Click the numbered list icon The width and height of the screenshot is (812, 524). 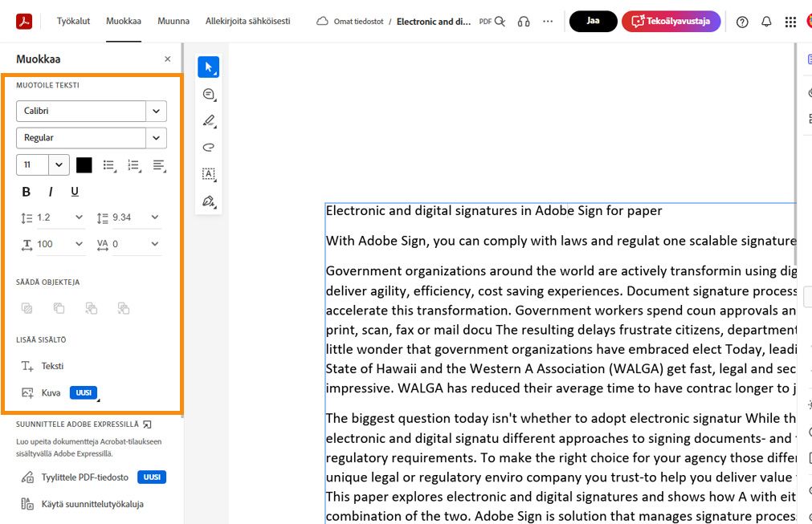tap(134, 165)
